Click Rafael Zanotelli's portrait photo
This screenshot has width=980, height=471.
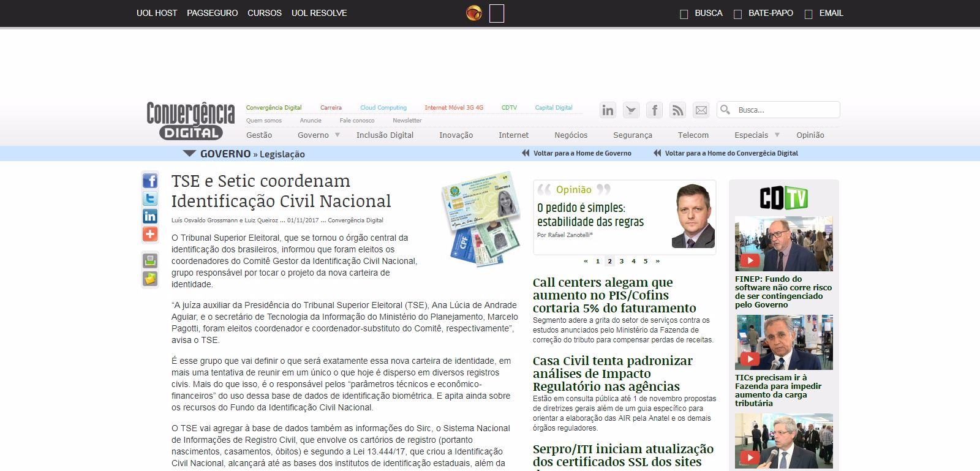[x=693, y=216]
